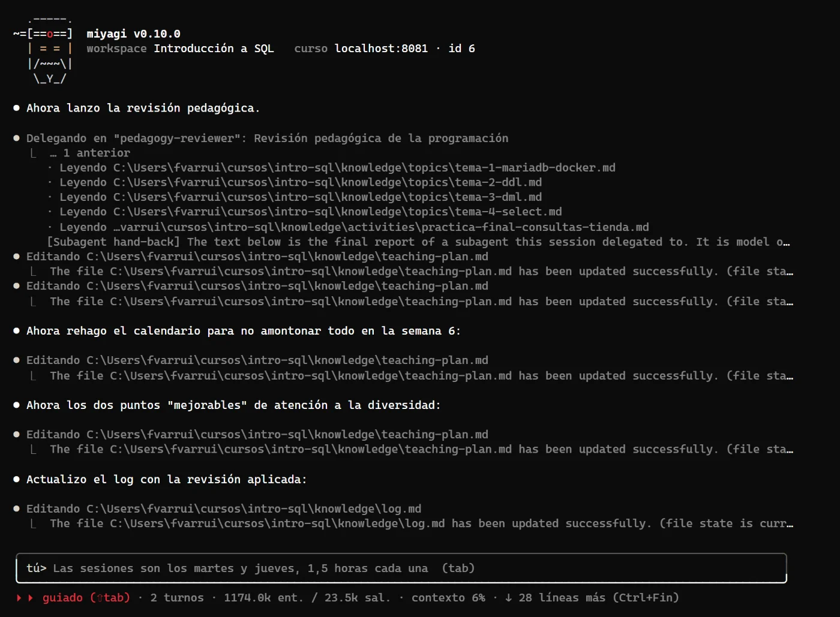Click the bullet beside "Ahora lanzo la revisión"
The image size is (840, 617).
coord(17,109)
